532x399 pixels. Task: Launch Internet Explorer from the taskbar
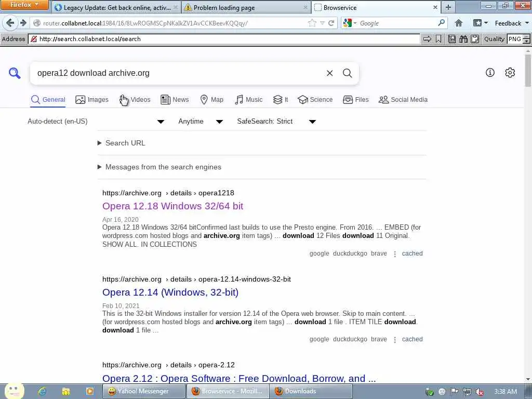point(42,391)
